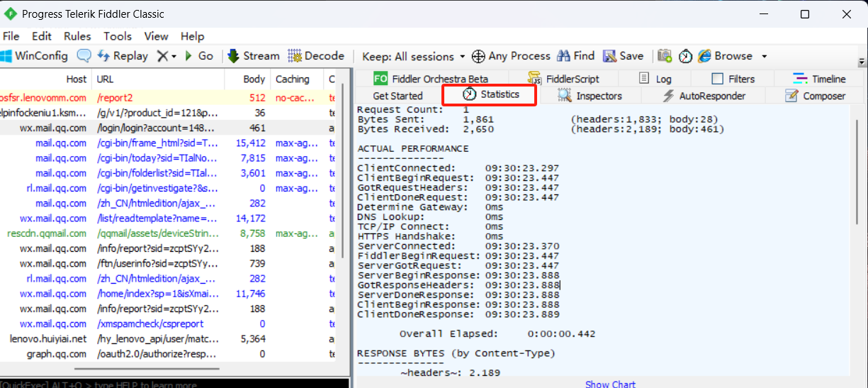Image resolution: width=868 pixels, height=388 pixels.
Task: Select the /xmspamcheck/cspreport session row
Action: pos(169,323)
